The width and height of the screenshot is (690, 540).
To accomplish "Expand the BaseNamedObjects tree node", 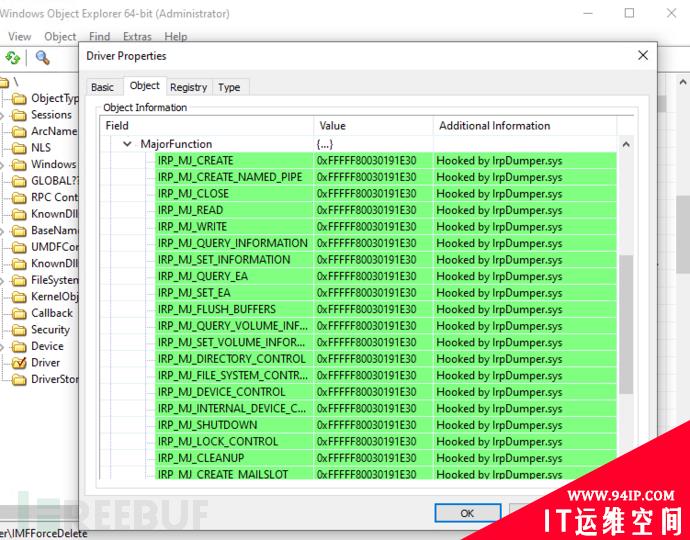I will click(2, 231).
